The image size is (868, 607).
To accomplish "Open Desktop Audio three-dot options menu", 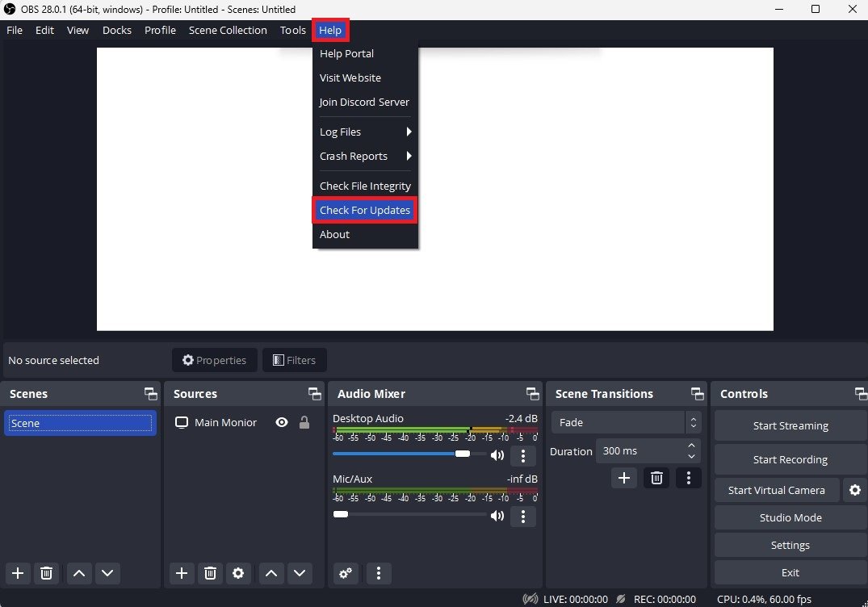I will click(523, 456).
